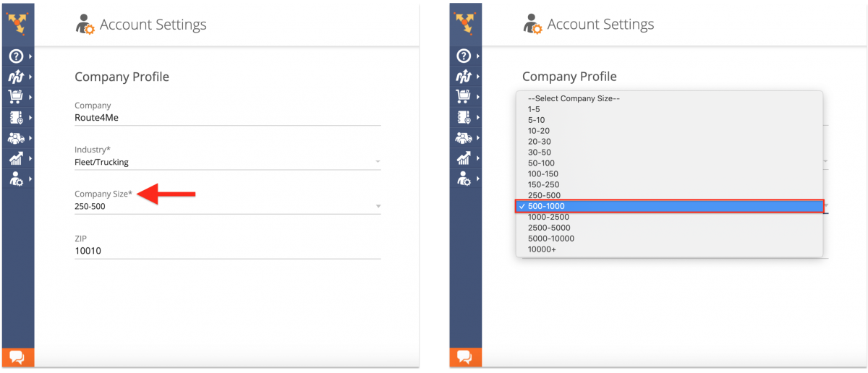Open the orange chat support icon in right screenshot
This screenshot has width=868, height=373.
tap(465, 357)
